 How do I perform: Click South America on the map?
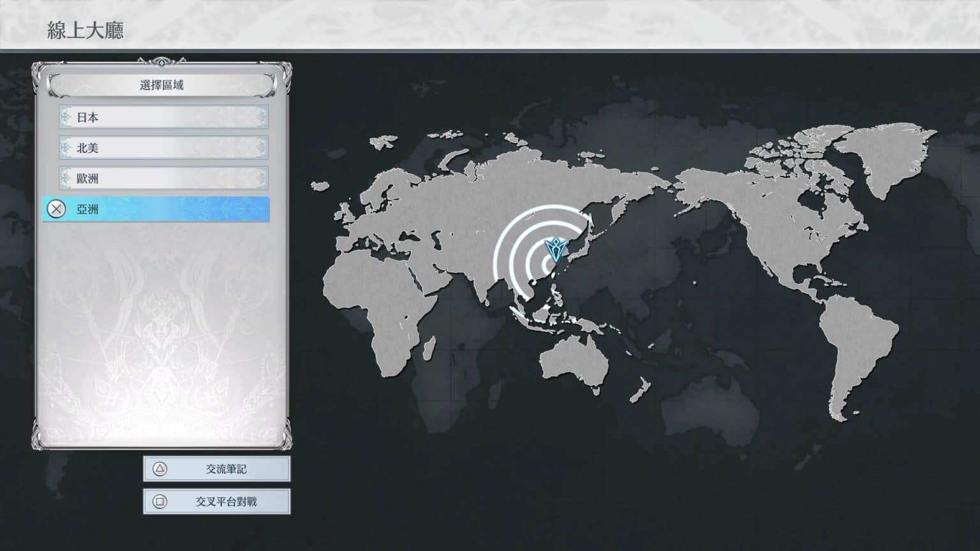(855, 344)
